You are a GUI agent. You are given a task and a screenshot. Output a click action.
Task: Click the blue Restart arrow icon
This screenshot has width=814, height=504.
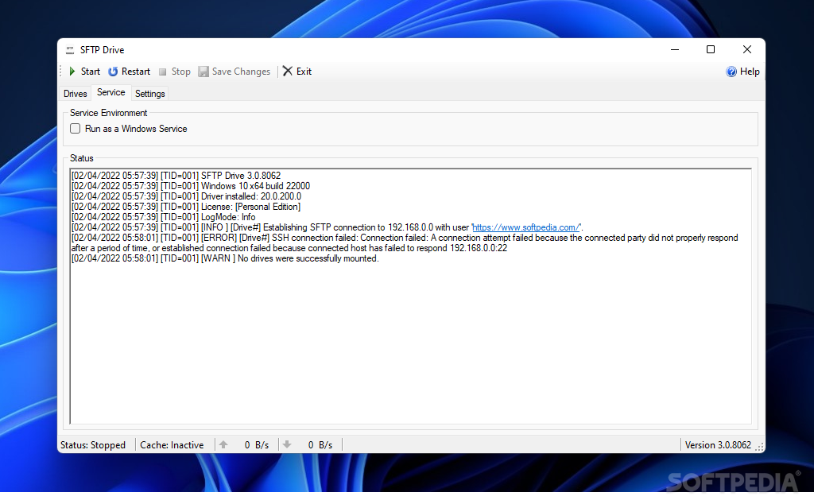[113, 71]
